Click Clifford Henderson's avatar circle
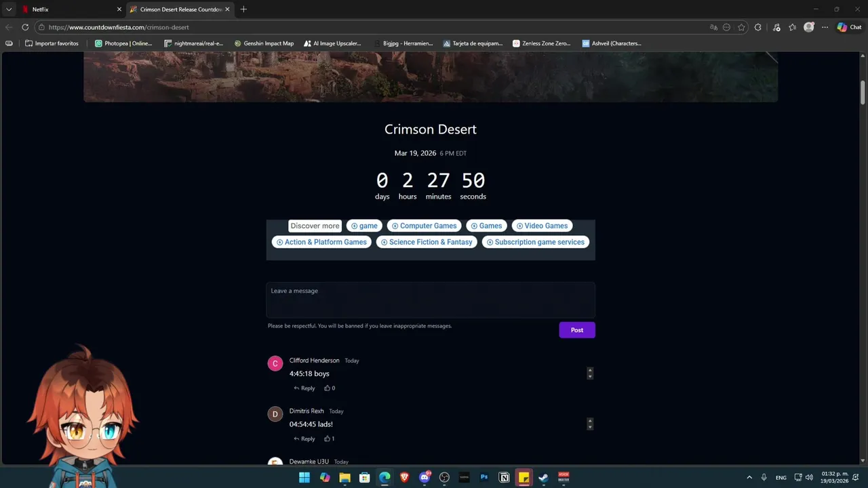The width and height of the screenshot is (868, 488). pos(275,364)
